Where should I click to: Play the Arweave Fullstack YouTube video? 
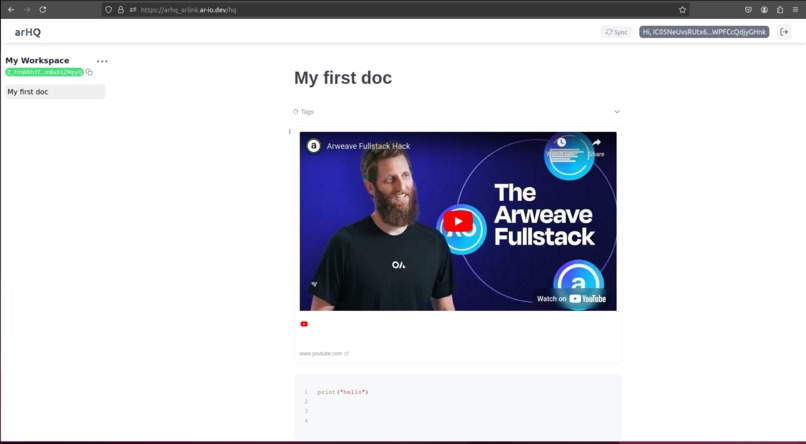[x=458, y=221]
